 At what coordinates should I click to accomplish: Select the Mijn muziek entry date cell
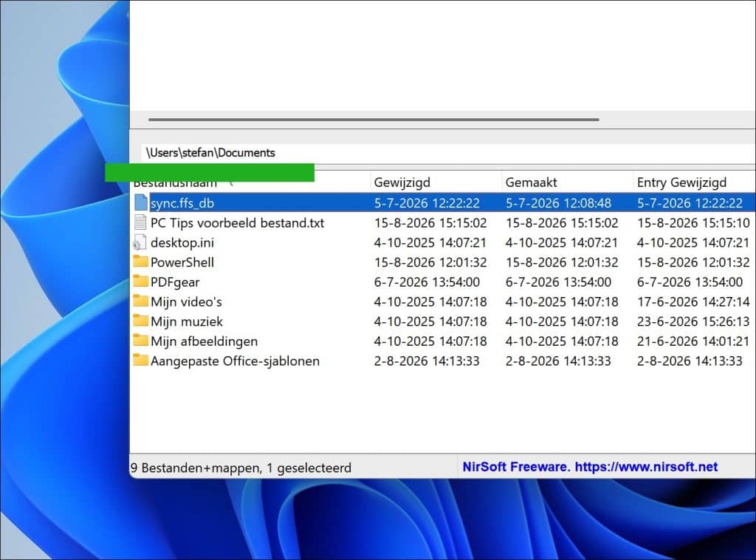[693, 321]
